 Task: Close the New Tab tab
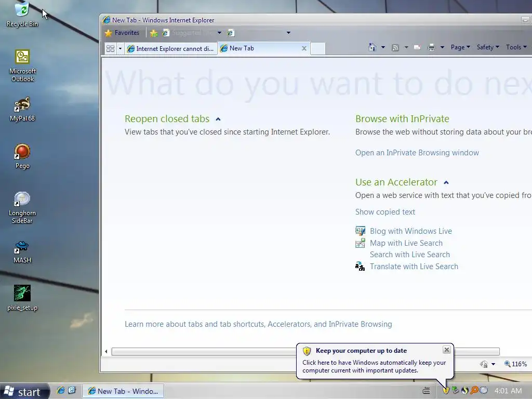(304, 48)
